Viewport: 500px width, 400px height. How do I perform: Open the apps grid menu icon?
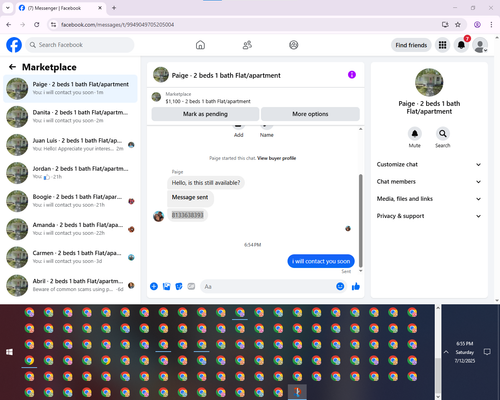(442, 45)
